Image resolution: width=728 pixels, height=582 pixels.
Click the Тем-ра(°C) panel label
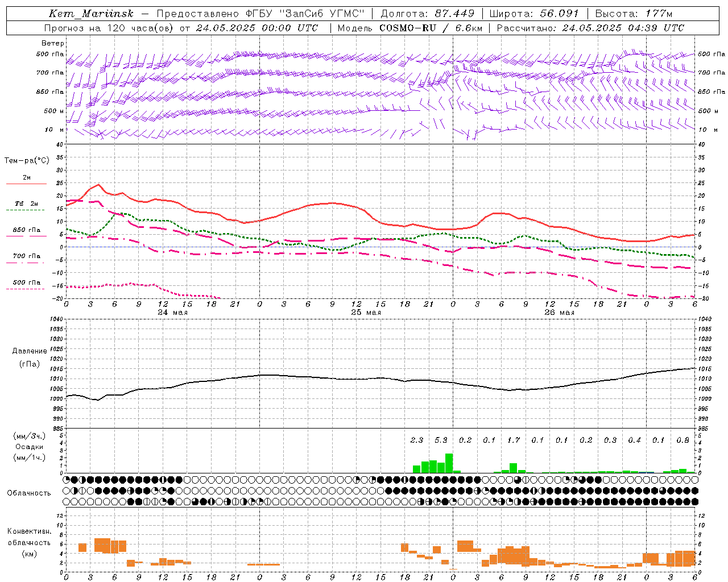[27, 161]
